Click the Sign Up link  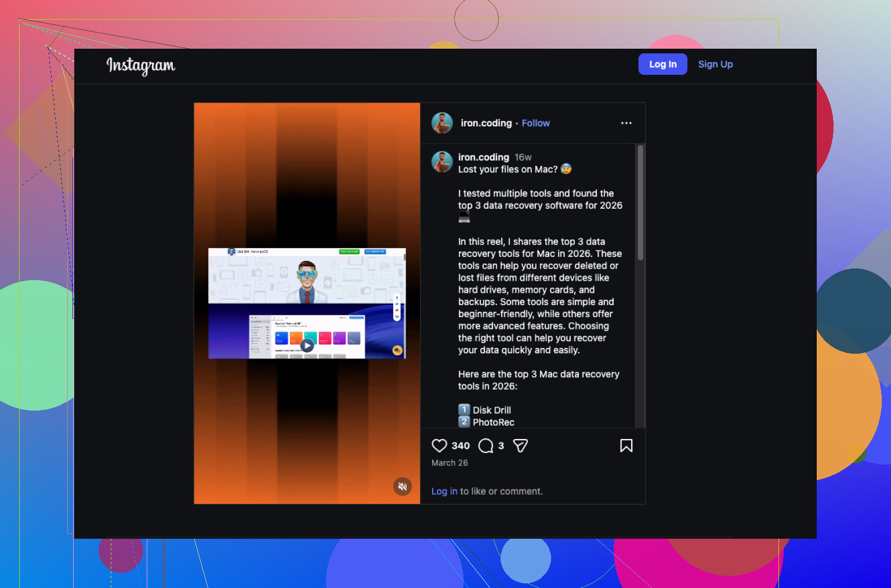click(715, 64)
